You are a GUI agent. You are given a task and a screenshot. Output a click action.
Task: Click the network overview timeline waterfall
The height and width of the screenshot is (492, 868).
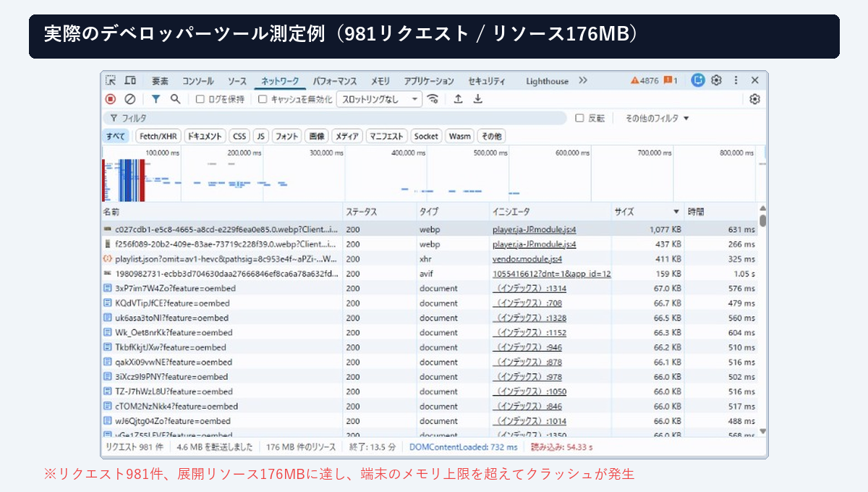point(433,174)
